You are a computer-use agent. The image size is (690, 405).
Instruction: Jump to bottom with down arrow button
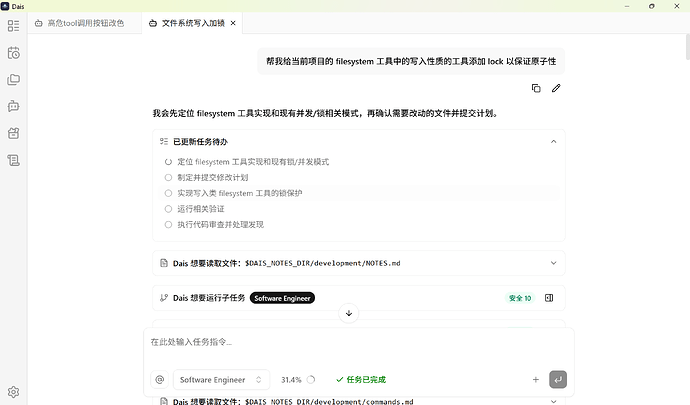[x=349, y=313]
